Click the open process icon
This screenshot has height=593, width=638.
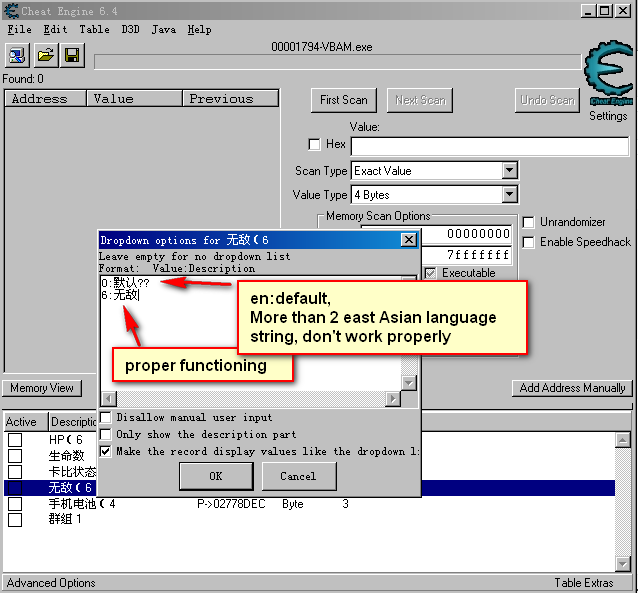[19, 55]
